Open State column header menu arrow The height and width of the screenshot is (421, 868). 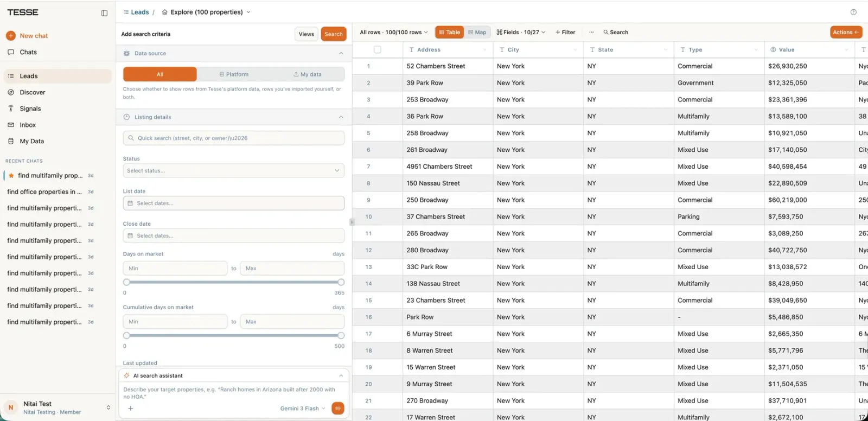(666, 50)
